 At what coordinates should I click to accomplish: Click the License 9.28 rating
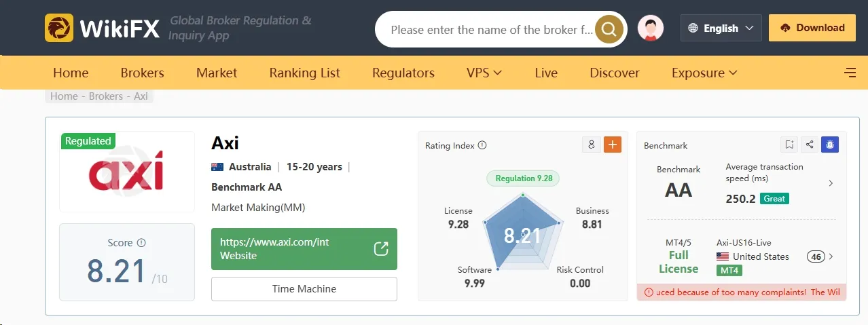(x=458, y=218)
